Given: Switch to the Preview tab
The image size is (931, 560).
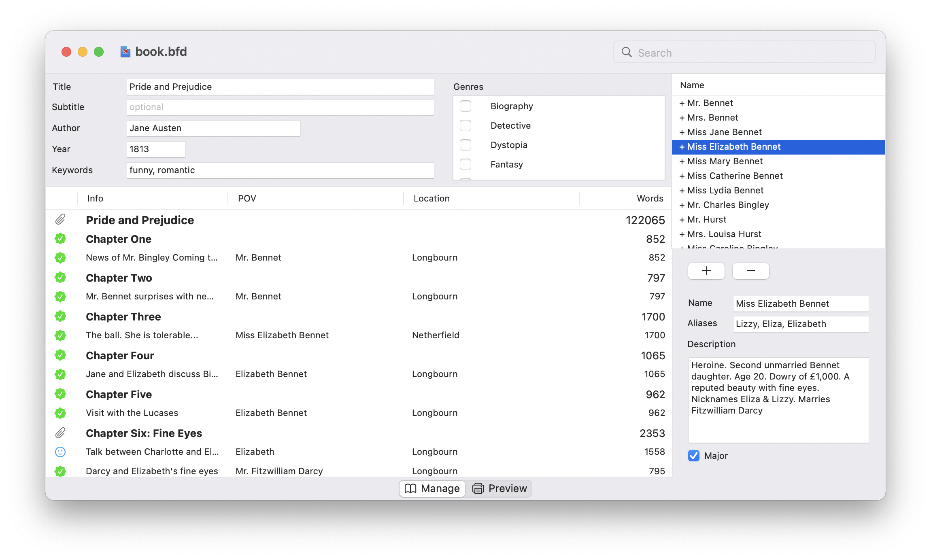Looking at the screenshot, I should [500, 488].
